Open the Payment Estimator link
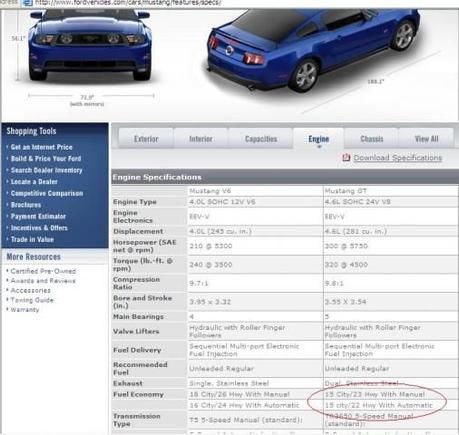The image size is (459, 435). [38, 216]
